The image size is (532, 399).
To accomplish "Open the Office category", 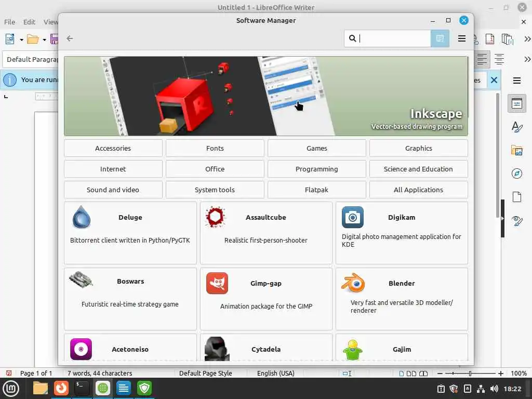I will click(215, 169).
